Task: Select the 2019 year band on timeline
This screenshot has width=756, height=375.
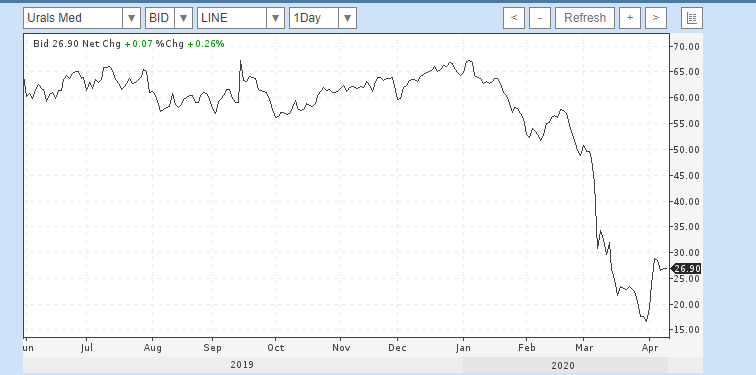Action: 243,365
